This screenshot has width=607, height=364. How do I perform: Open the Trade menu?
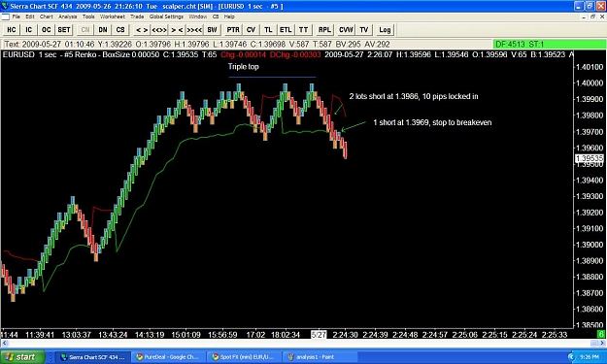coord(137,17)
